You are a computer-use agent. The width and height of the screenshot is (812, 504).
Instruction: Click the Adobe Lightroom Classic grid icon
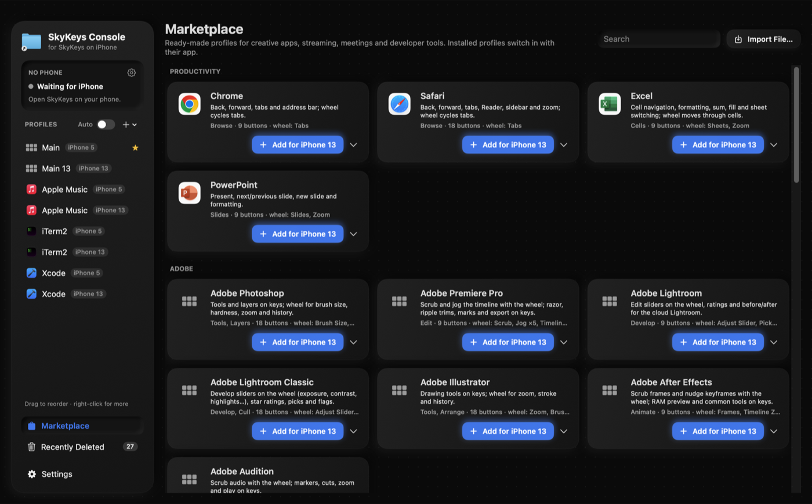pos(189,390)
